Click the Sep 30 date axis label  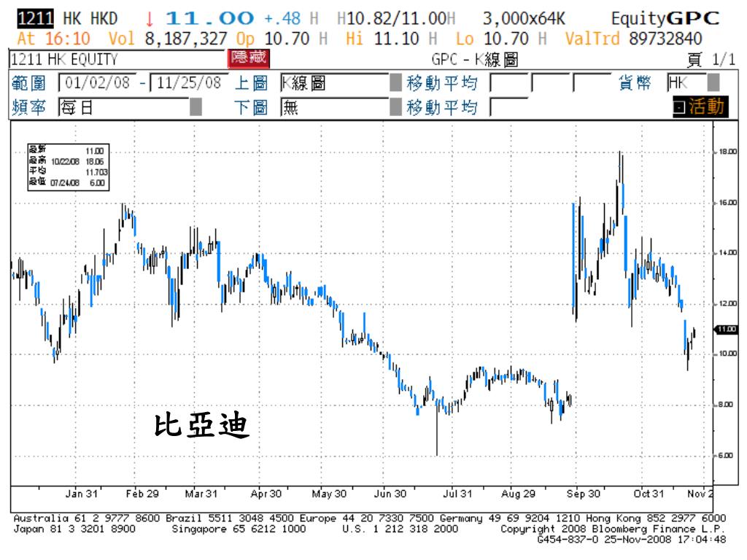583,494
